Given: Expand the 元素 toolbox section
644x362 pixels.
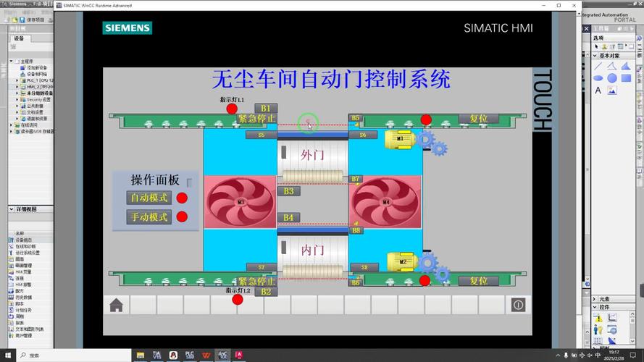Looking at the screenshot, I should (595, 299).
